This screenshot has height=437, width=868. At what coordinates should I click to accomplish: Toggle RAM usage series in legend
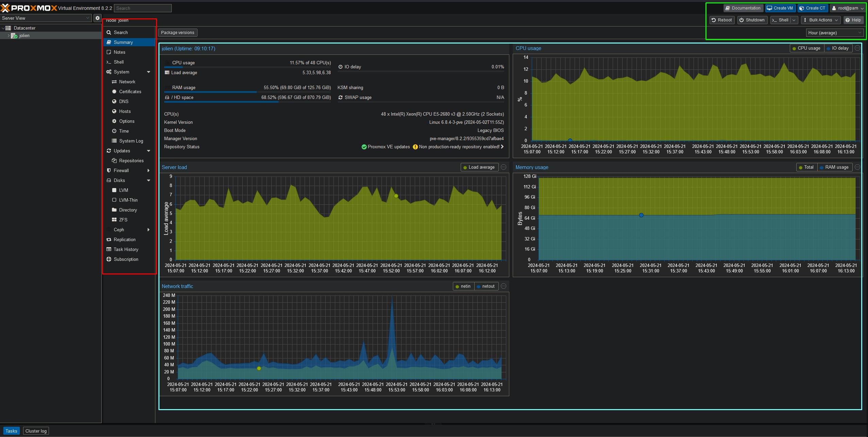click(x=834, y=167)
